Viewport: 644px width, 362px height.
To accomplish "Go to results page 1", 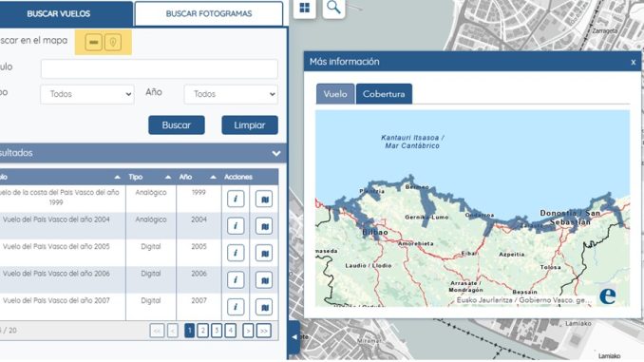I will point(189,331).
